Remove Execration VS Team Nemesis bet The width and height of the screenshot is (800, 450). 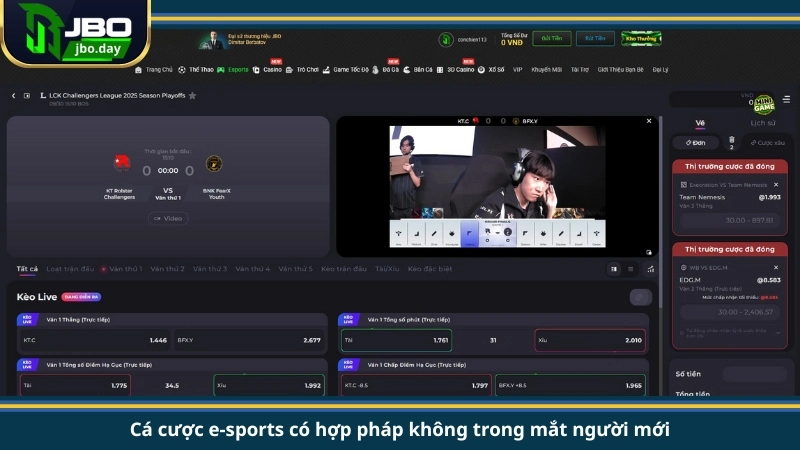pos(776,185)
